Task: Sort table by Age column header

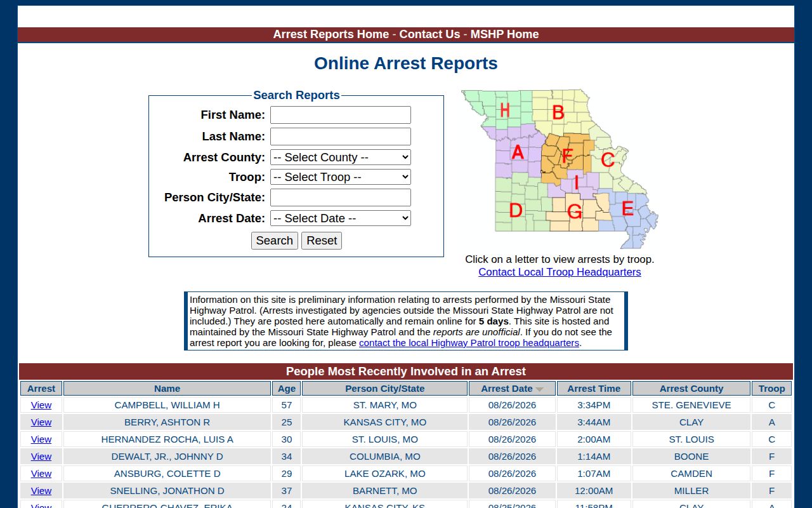Action: tap(287, 389)
